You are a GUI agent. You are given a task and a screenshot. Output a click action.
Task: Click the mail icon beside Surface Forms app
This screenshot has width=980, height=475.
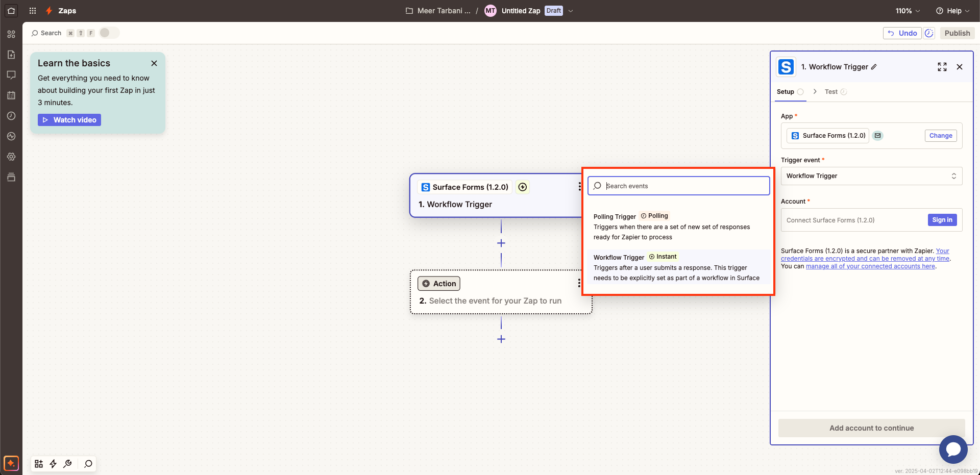878,136
